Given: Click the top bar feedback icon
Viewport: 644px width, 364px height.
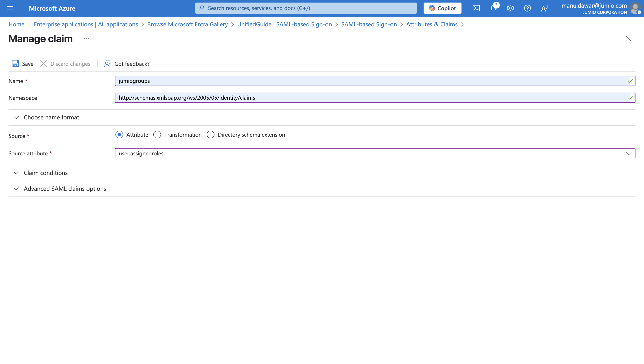Looking at the screenshot, I should (545, 8).
